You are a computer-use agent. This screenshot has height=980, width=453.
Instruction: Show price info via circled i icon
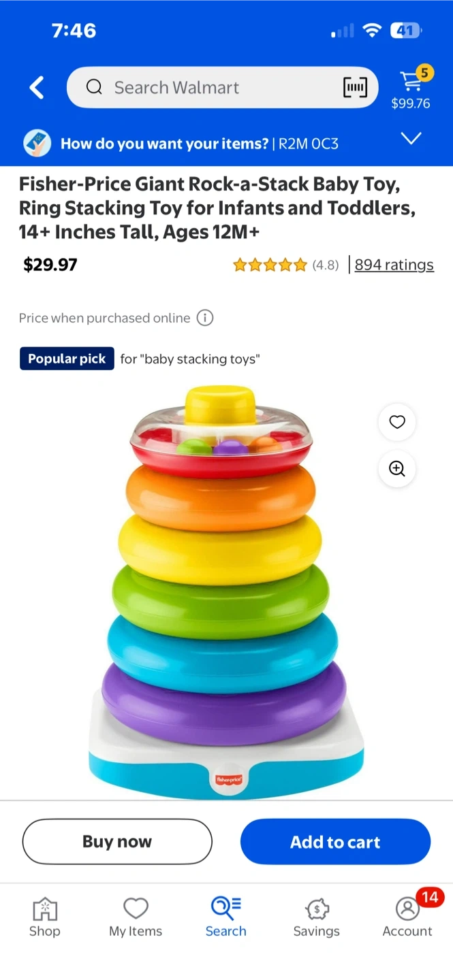coord(205,318)
